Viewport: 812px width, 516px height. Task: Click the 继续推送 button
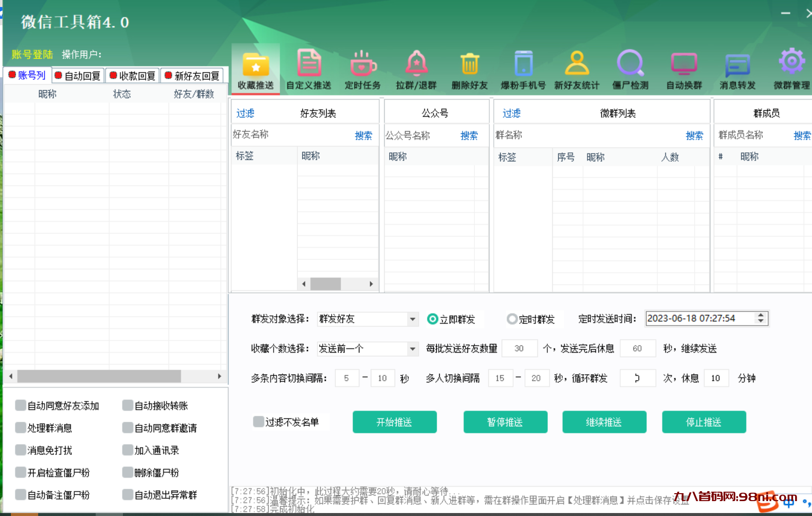click(x=604, y=422)
